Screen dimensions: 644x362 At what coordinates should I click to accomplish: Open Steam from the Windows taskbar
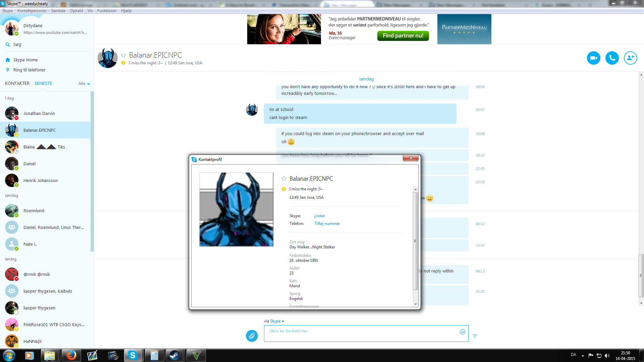174,355
